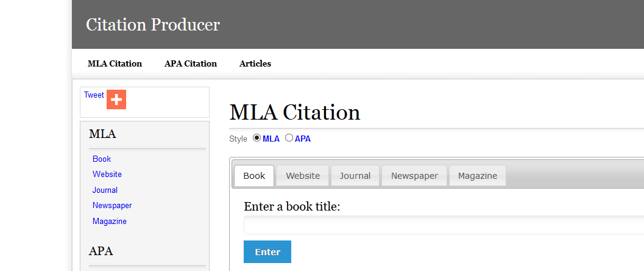Click the Journal link in MLA sidebar

tap(105, 190)
